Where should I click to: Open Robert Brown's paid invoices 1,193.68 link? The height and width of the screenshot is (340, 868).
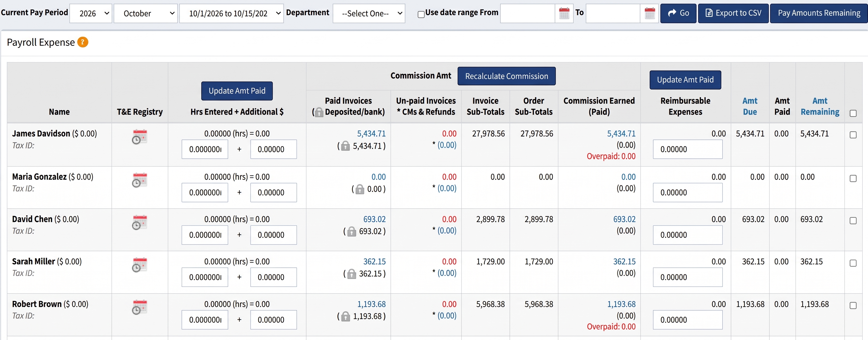pyautogui.click(x=371, y=304)
